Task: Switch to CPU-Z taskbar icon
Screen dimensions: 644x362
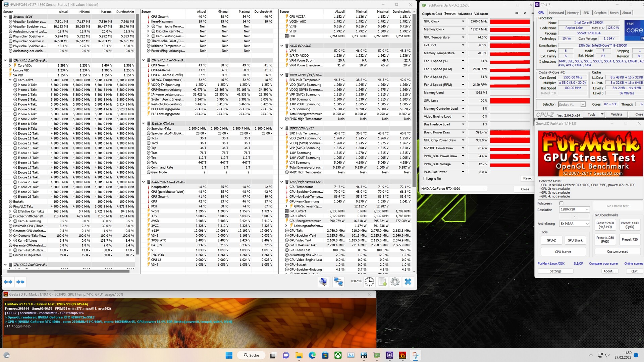Action: [x=390, y=355]
